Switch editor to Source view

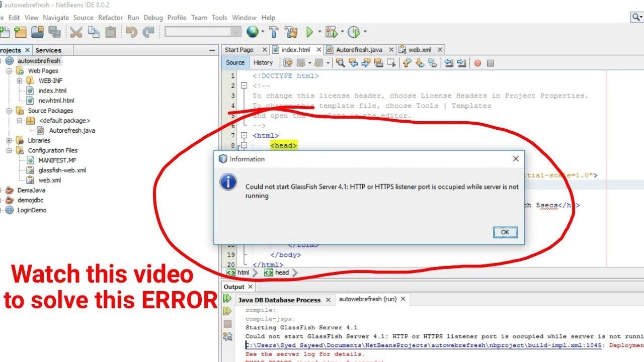(x=235, y=63)
